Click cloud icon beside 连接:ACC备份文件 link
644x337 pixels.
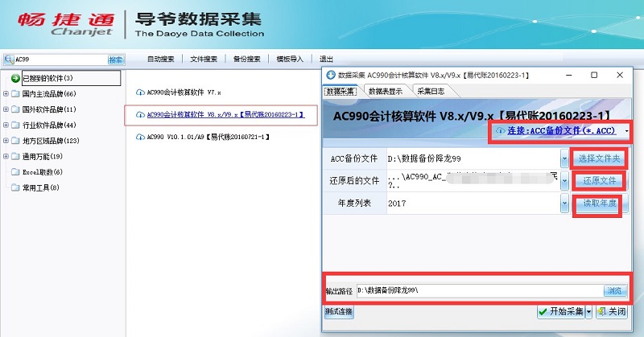[x=500, y=130]
